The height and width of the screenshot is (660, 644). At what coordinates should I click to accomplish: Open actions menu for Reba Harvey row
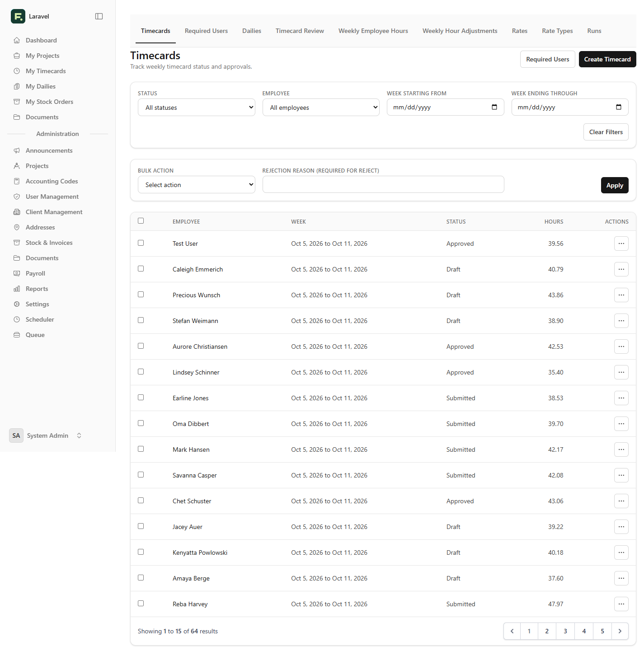pyautogui.click(x=621, y=604)
